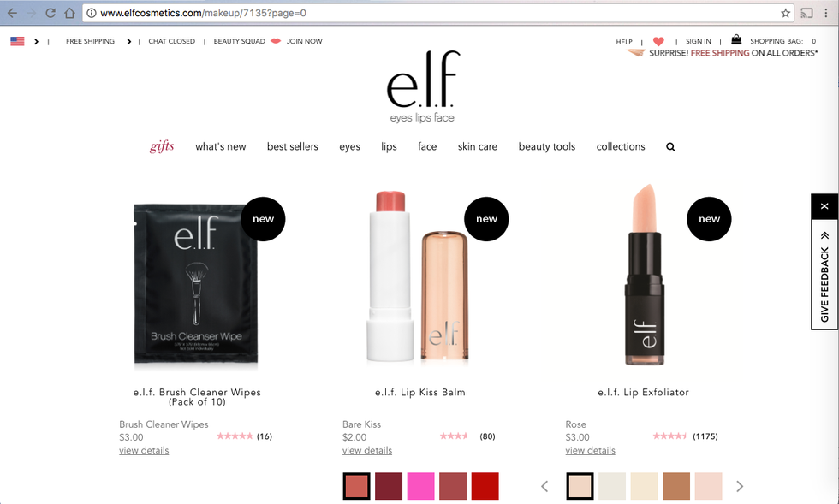
Task: Open the Brush Cleaner Wipes product image
Action: tap(196, 284)
